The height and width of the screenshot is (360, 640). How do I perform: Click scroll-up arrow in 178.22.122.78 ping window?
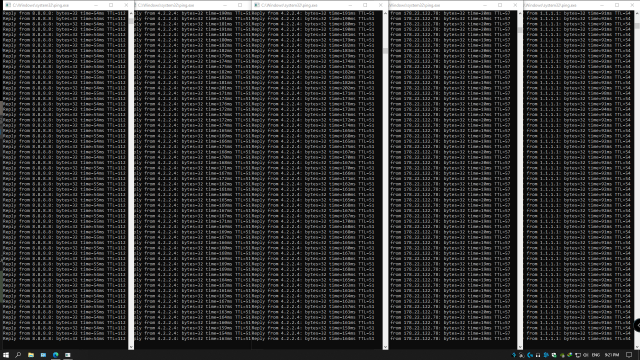tap(520, 13)
